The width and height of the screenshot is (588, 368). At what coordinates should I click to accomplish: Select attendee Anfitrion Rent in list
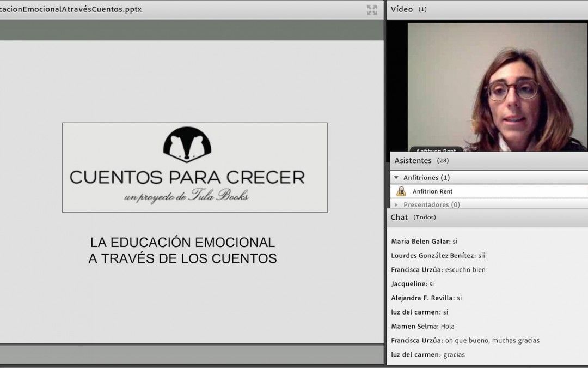point(489,191)
